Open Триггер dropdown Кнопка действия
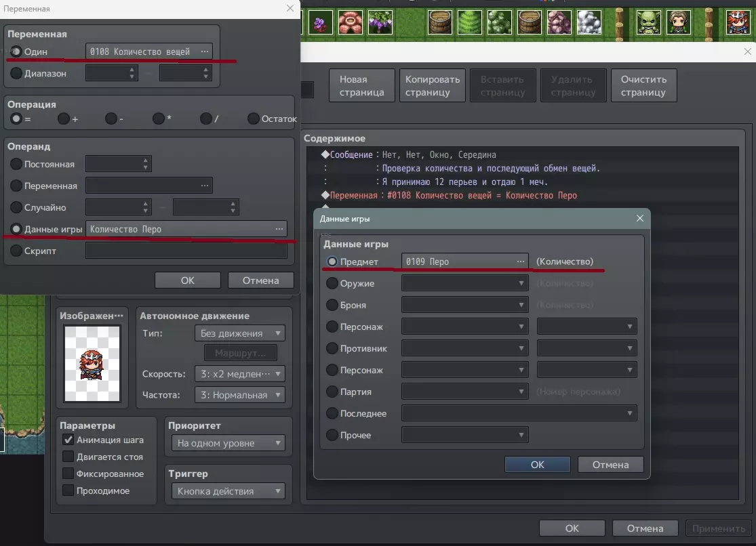 tap(228, 491)
